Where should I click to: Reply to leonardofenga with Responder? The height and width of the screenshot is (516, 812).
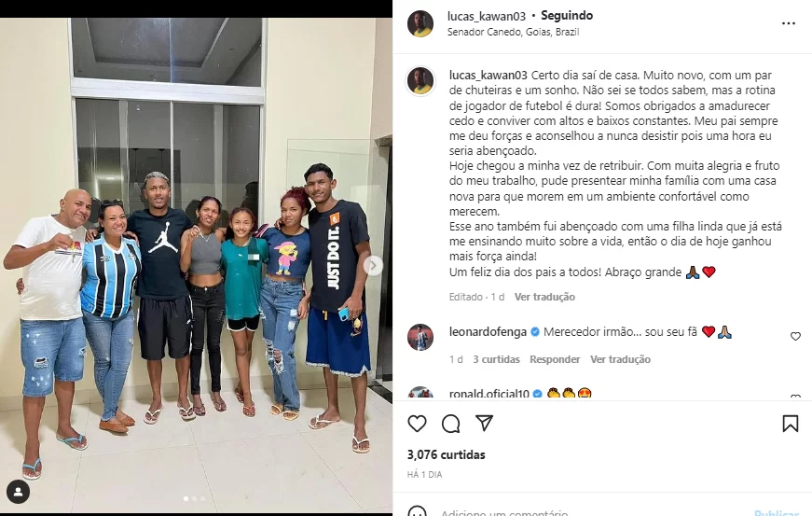point(555,359)
